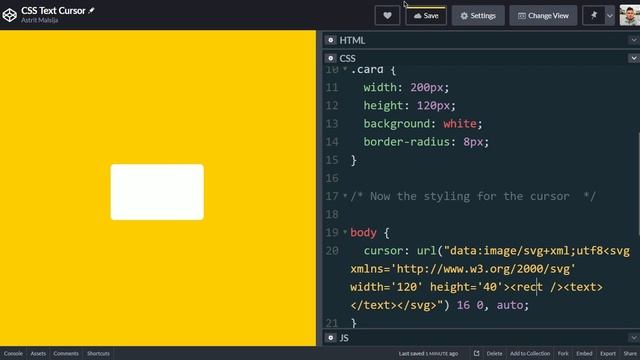Open the Console panel
This screenshot has height=360, width=640.
(x=13, y=353)
